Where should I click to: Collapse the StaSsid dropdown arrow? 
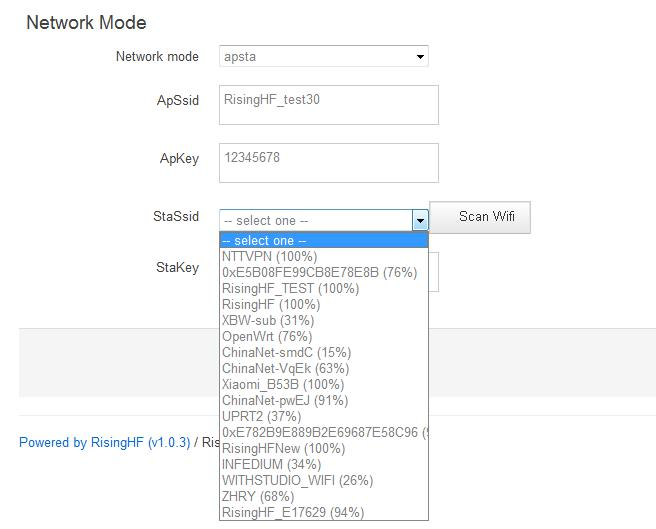click(420, 220)
